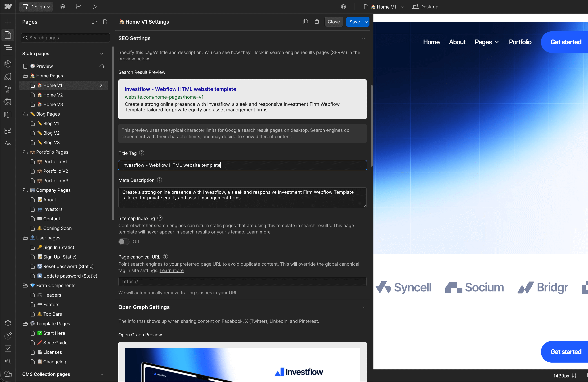
Task: Delete Home V1 with the trash icon
Action: pyautogui.click(x=317, y=22)
